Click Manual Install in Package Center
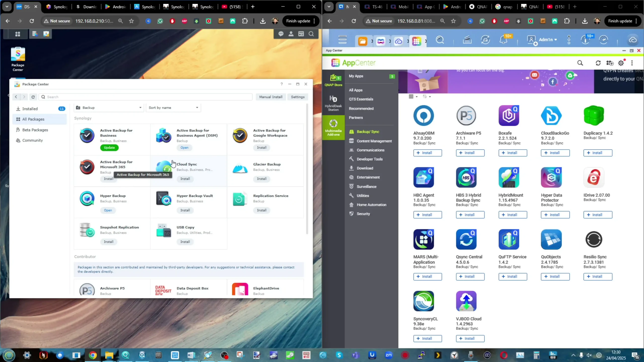The image size is (644, 362). coord(271,97)
